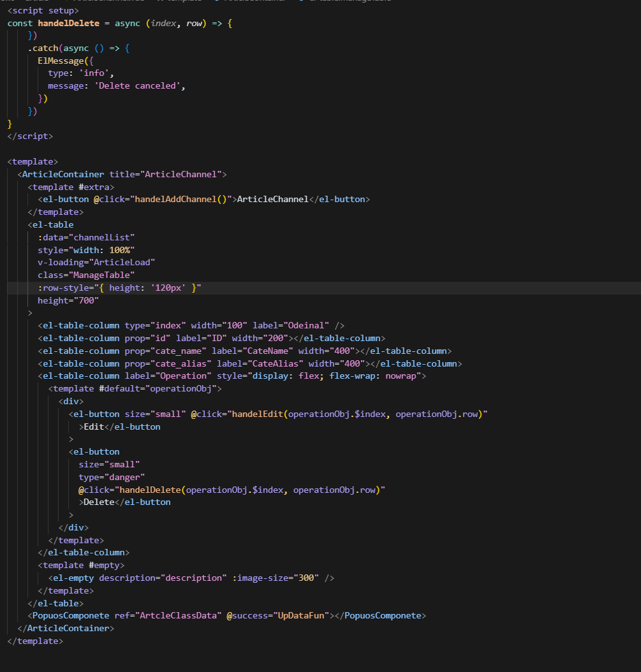Viewport: 641px width, 672px height.
Task: Click the '>Edit</el-button' line
Action: pyautogui.click(x=120, y=427)
